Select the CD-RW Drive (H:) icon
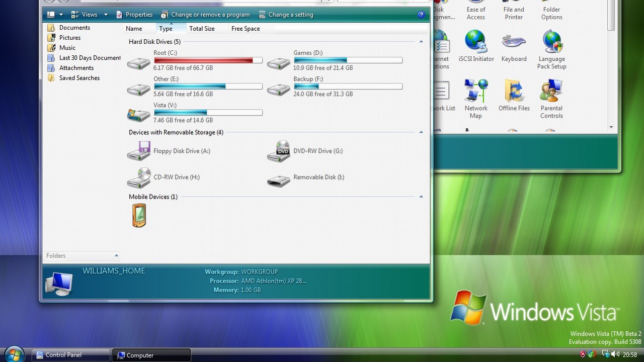 coord(138,177)
